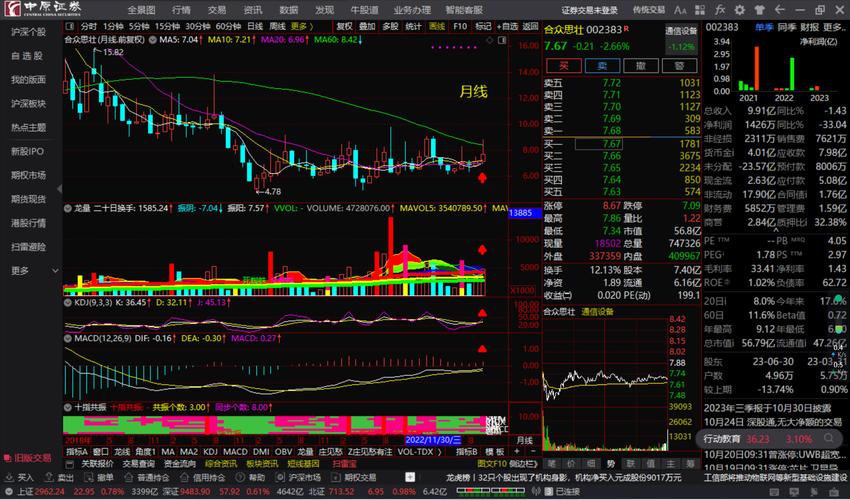
Task: Select the MACD indicator tab
Action: tap(236, 451)
